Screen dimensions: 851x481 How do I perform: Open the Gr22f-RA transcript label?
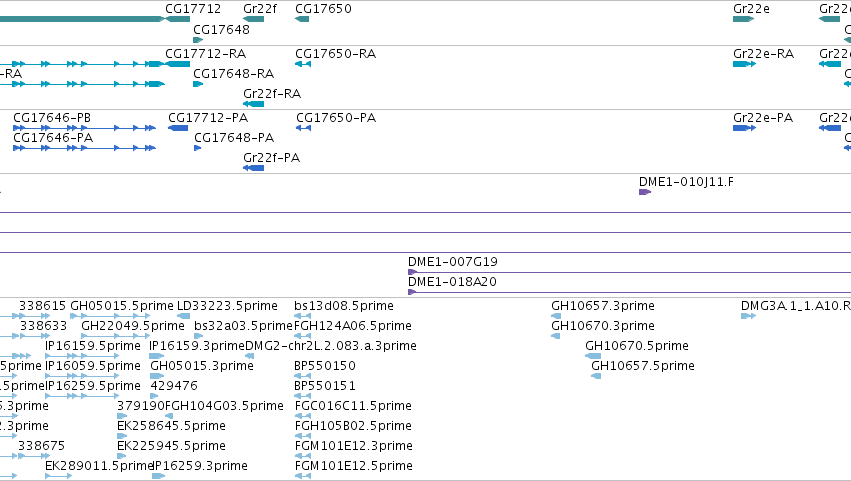point(272,94)
